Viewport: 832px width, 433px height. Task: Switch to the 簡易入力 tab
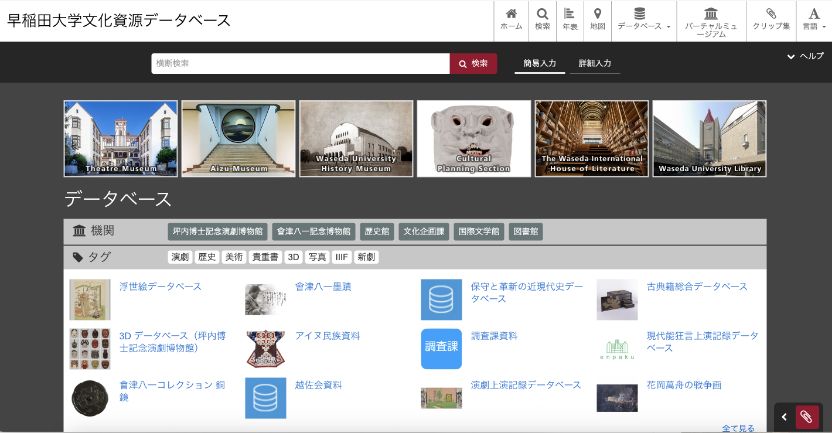pos(540,63)
